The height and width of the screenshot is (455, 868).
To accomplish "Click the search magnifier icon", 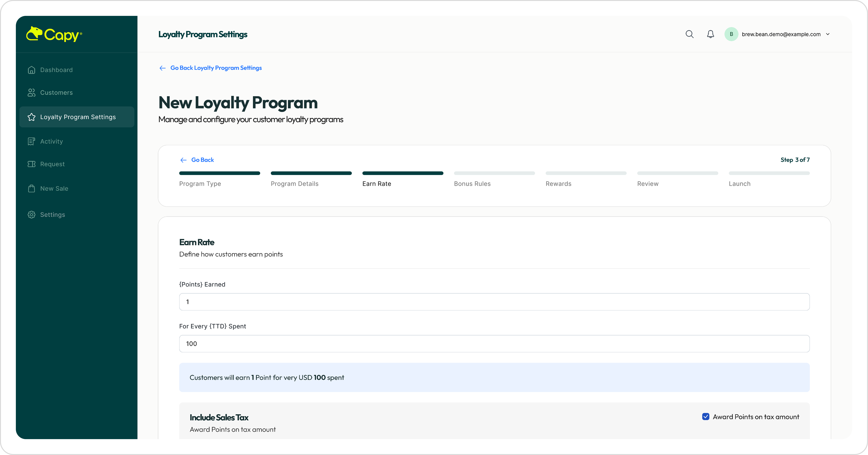I will [689, 34].
